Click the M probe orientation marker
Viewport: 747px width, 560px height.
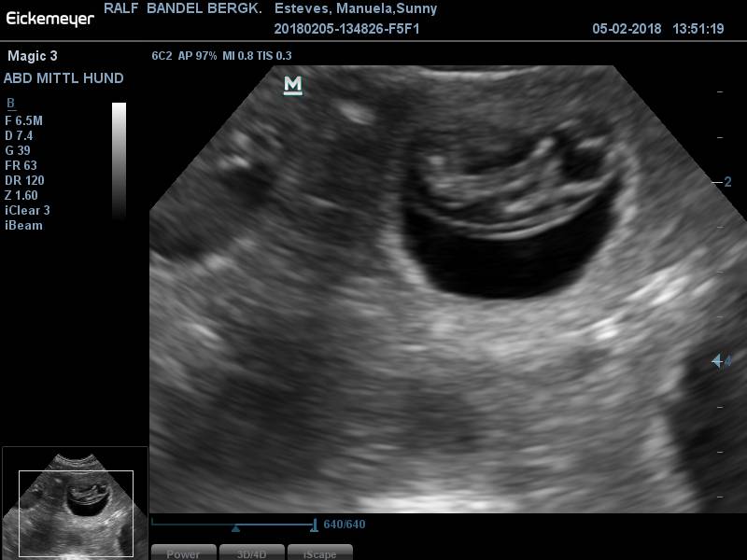(x=293, y=86)
